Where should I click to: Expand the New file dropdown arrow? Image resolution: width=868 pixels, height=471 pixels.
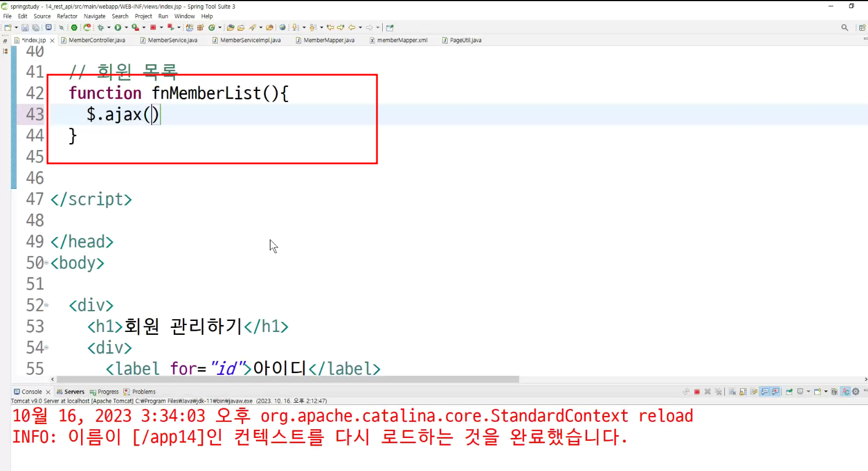tap(16, 27)
